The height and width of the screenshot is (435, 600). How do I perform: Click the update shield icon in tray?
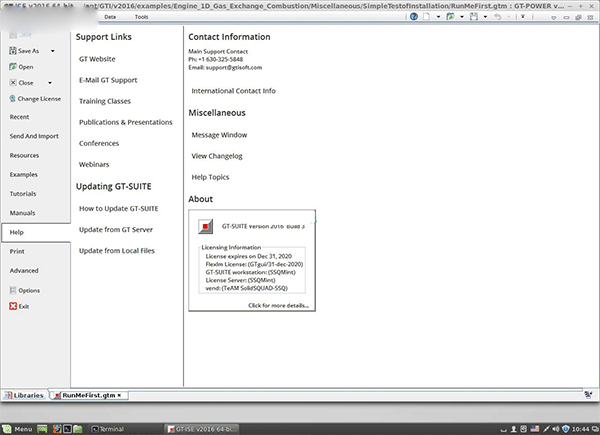(566, 429)
